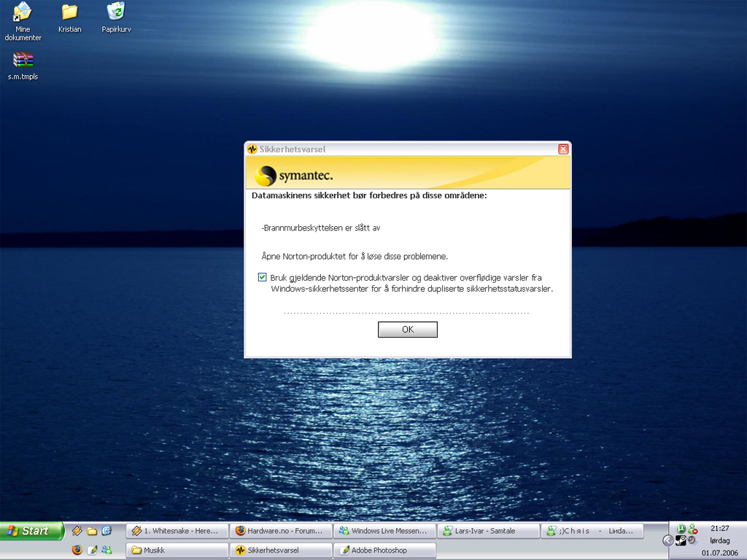This screenshot has height=560, width=747.
Task: Switch to Lars-Ivar Samtale taskbar window
Action: 488,531
